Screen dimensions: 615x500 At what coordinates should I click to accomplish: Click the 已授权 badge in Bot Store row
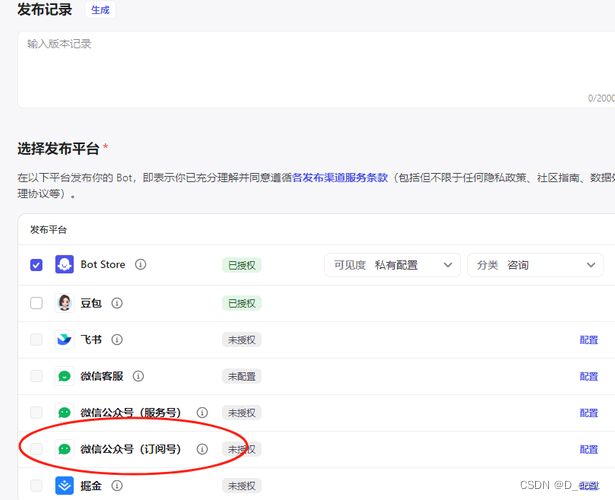point(242,265)
